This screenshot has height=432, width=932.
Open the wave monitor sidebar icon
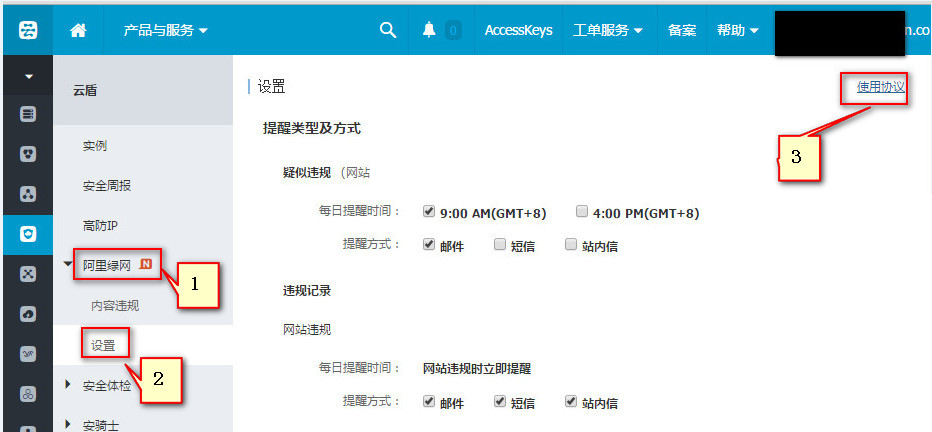click(28, 354)
